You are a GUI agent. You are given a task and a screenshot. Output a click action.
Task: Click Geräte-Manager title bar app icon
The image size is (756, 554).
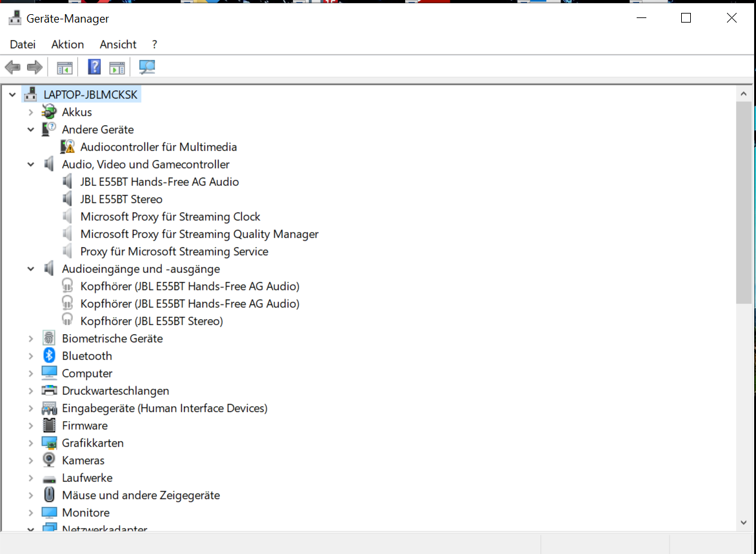coord(15,18)
